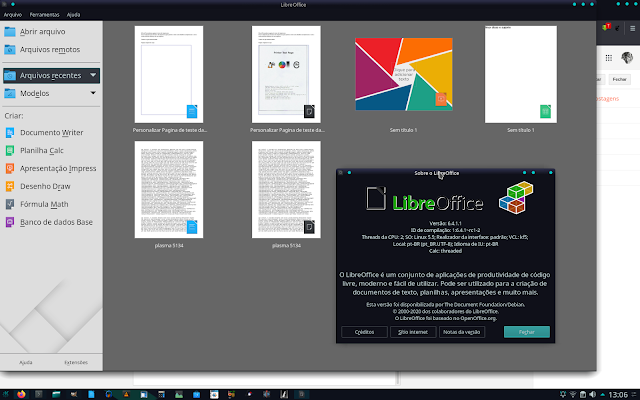Click Extensões button at sidebar bottom
The image size is (640, 400).
(76, 362)
